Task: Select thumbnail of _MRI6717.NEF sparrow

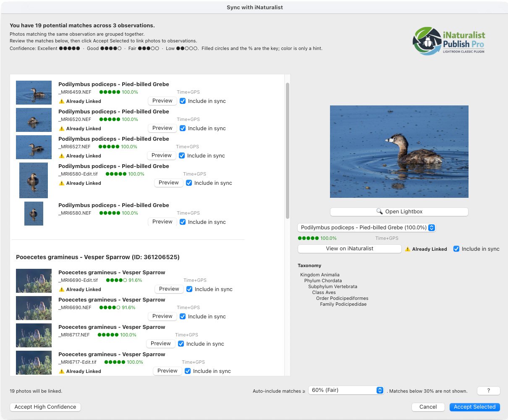Action: 34,335
